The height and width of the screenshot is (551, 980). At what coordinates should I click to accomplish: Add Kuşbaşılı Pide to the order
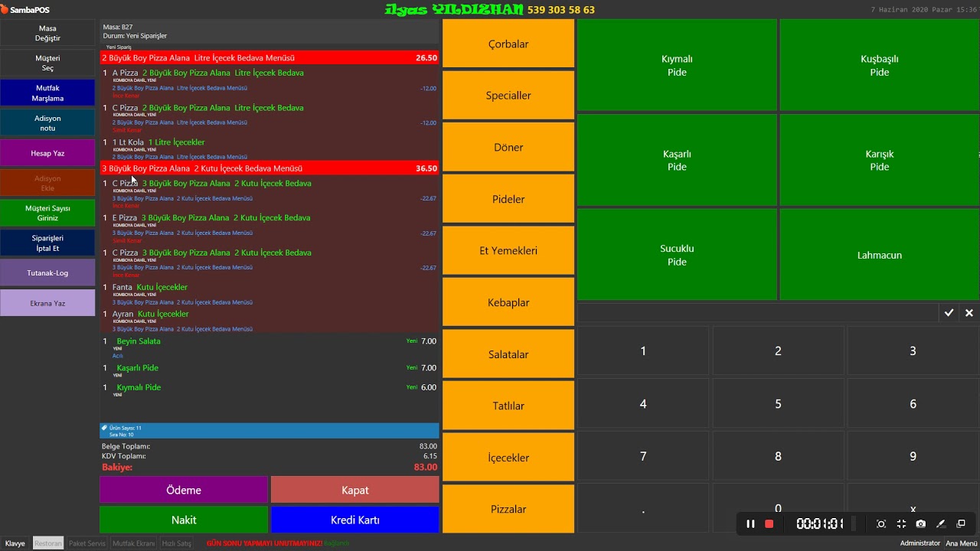[x=879, y=65]
